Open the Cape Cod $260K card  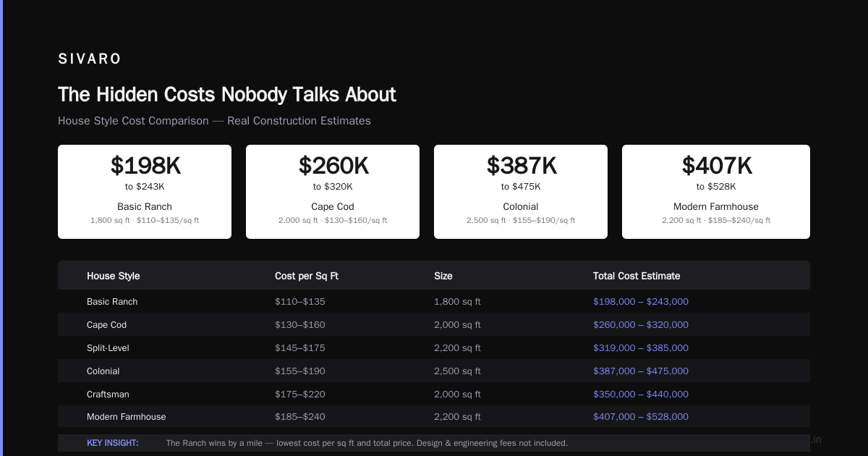333,192
